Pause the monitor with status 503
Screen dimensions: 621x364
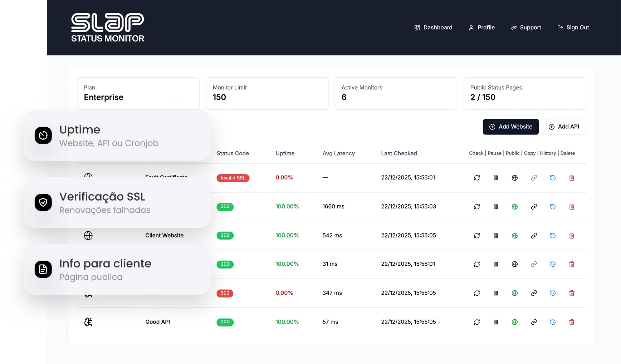[496, 293]
